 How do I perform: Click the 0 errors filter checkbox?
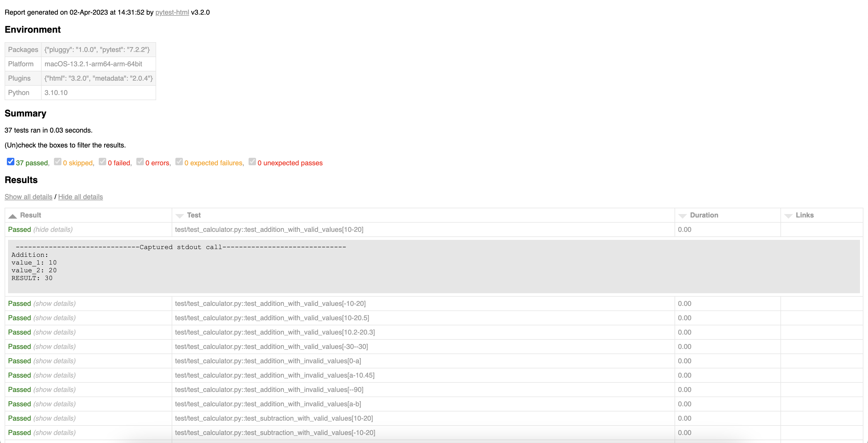(x=140, y=162)
